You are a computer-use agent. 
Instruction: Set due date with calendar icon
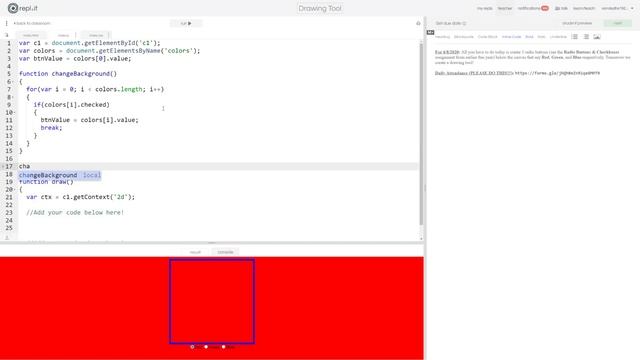[451, 23]
